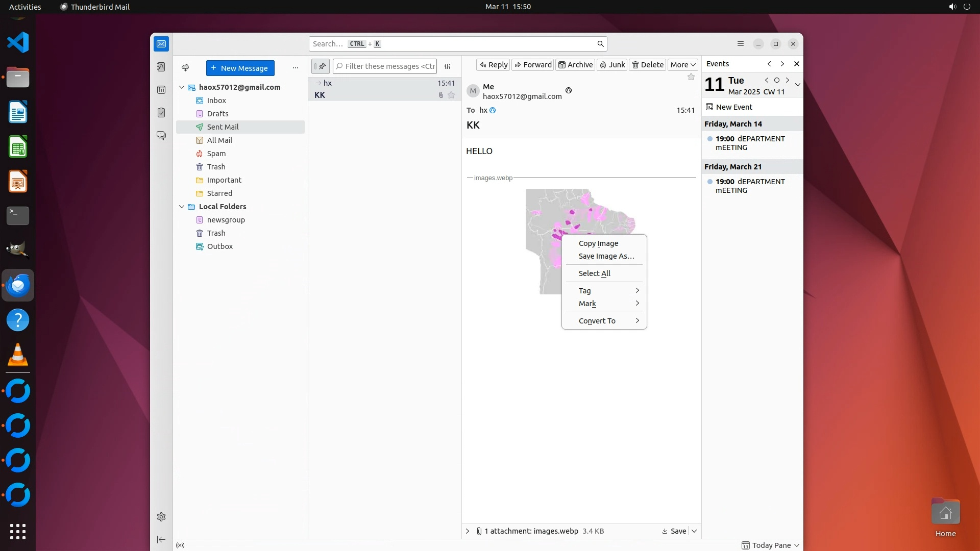980x551 pixels.
Task: Toggle star in message header
Action: [x=691, y=77]
